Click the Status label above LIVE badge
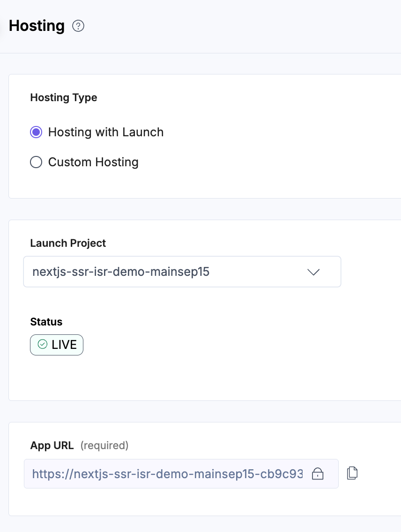The height and width of the screenshot is (532, 401). point(46,322)
